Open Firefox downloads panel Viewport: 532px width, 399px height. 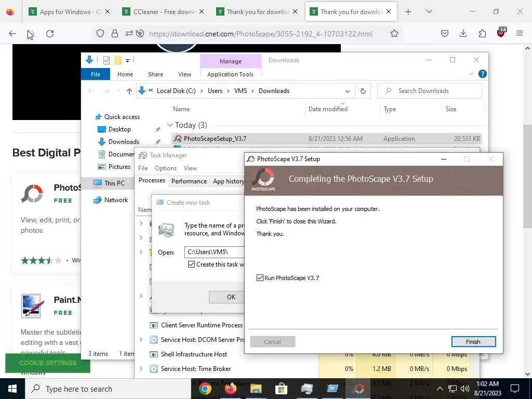click(463, 33)
